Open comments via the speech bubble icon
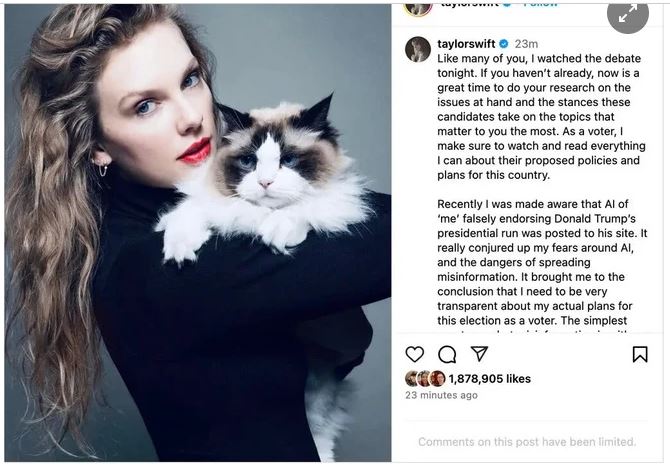Viewport: 670px width, 468px height. (447, 354)
